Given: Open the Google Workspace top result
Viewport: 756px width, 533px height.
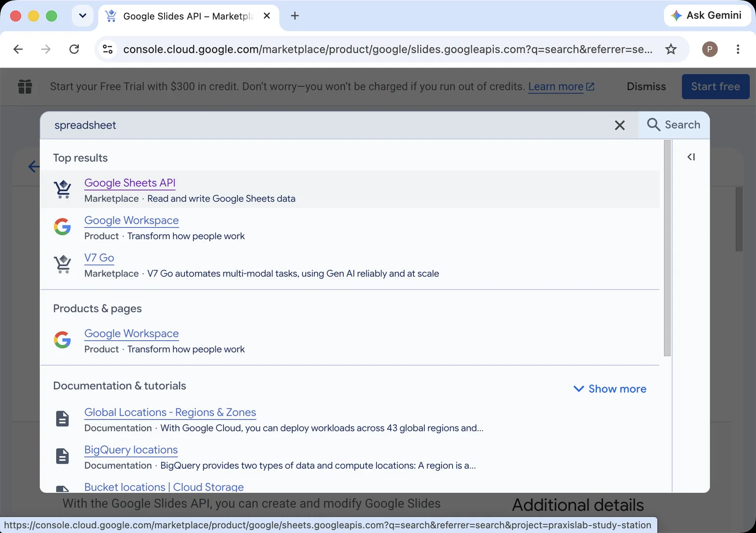Looking at the screenshot, I should [x=131, y=220].
